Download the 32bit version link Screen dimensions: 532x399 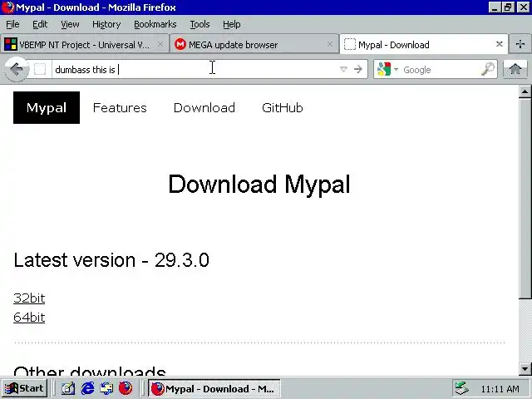(x=29, y=298)
